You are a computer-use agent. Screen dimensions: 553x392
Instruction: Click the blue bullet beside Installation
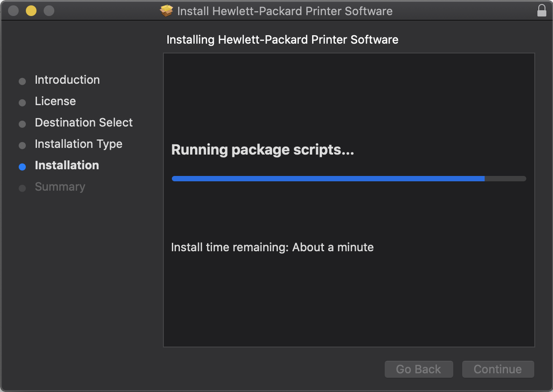(x=22, y=167)
